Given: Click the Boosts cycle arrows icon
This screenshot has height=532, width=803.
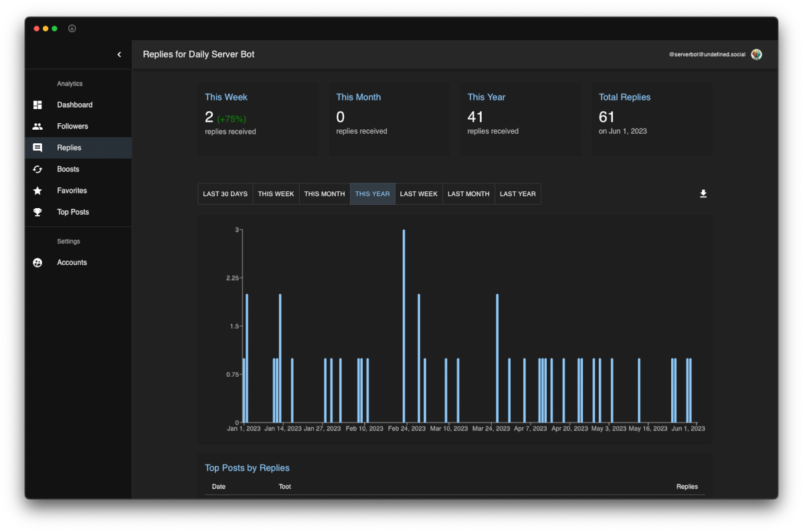Looking at the screenshot, I should 37,169.
